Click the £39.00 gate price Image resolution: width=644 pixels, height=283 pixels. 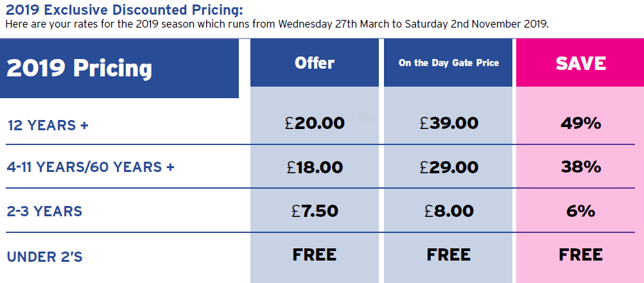click(x=449, y=123)
